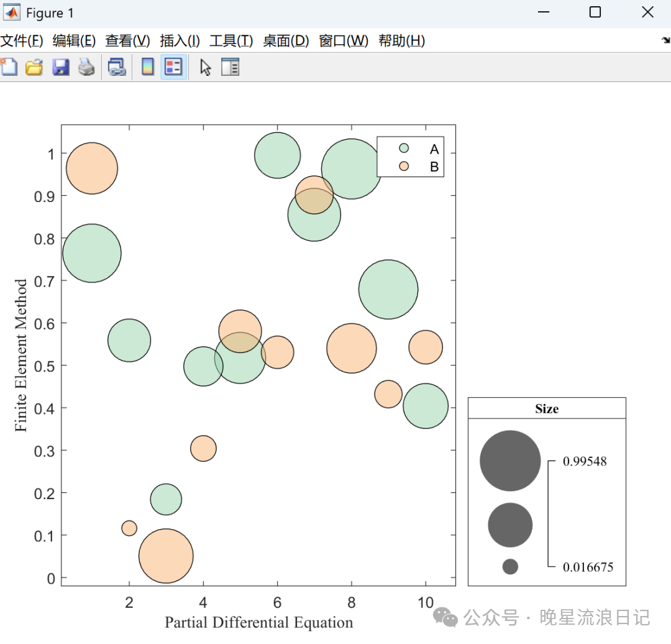Open the 帮助(H) menu

coord(402,40)
